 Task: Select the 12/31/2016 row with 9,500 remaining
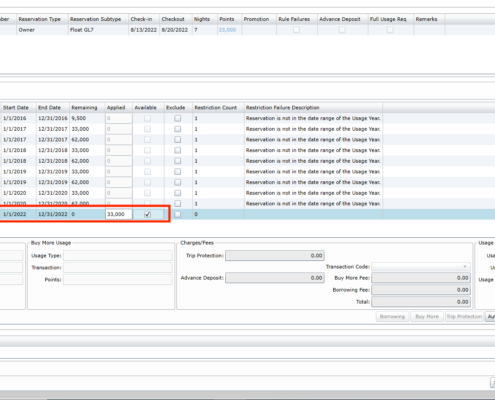(x=247, y=118)
